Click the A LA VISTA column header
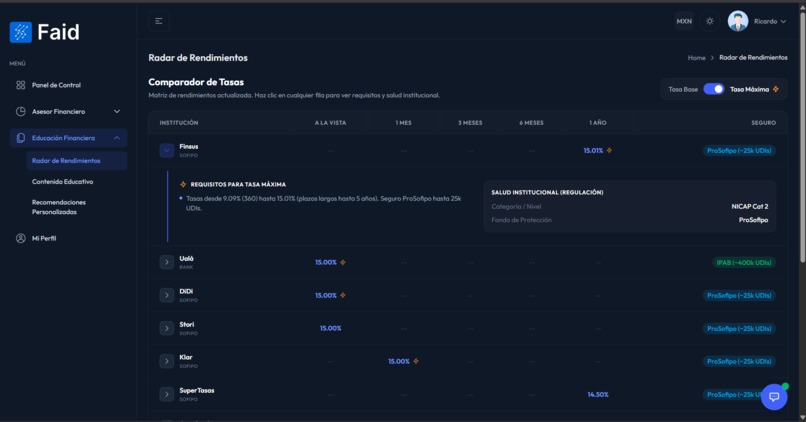Image resolution: width=806 pixels, height=422 pixels. pyautogui.click(x=331, y=123)
